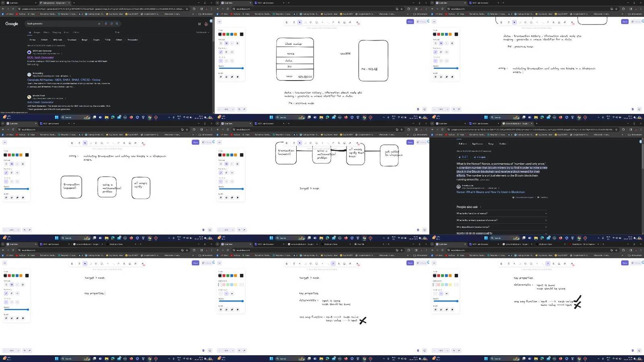Send to back in block-number frame's Layers row
Image resolution: width=644 pixels, height=362 pixels.
pyautogui.click(x=221, y=77)
